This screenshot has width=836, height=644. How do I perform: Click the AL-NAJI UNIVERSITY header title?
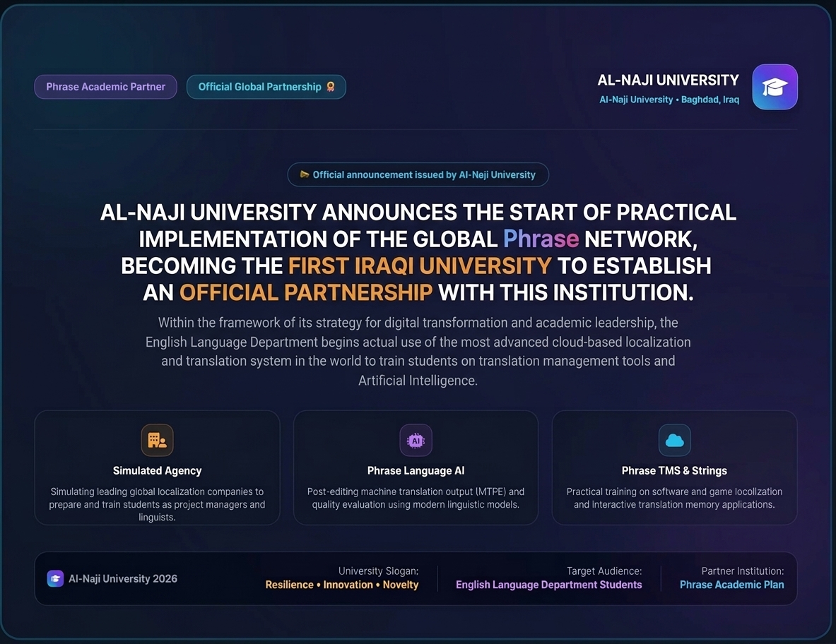[x=668, y=80]
